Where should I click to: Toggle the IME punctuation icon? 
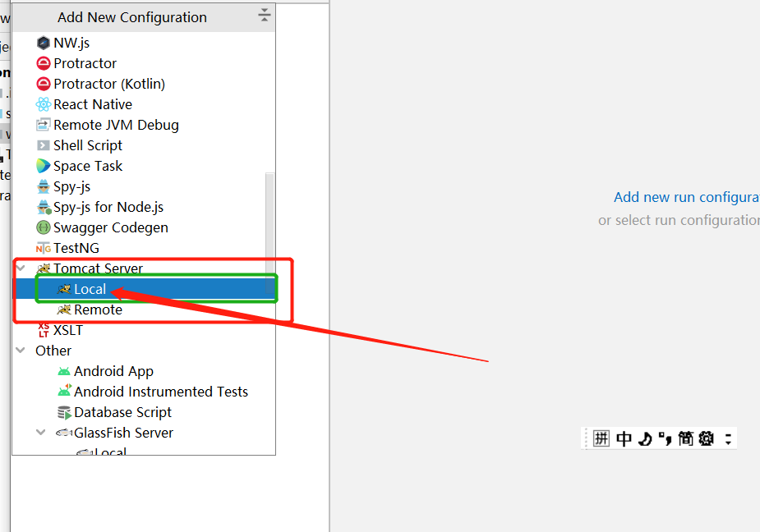(x=665, y=439)
